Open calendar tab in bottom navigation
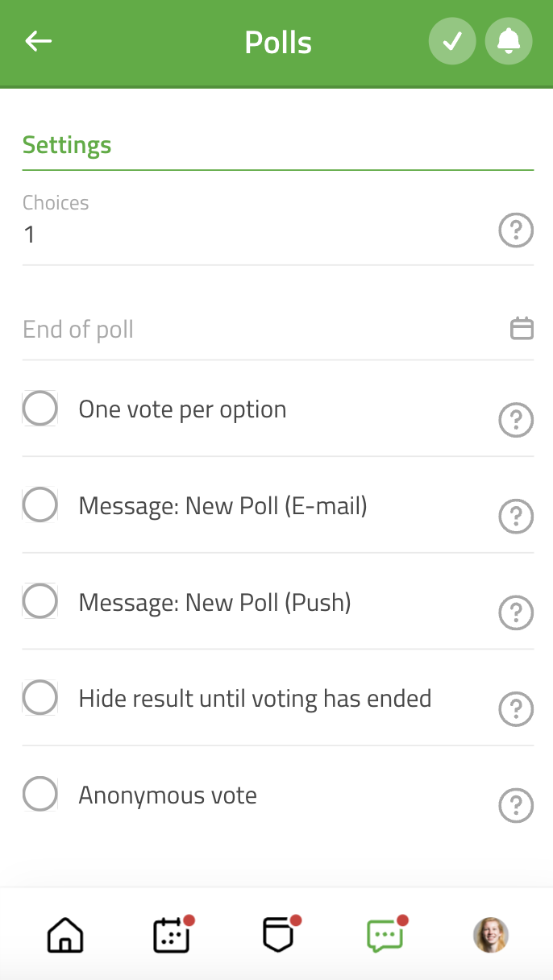Viewport: 553px width, 980px height. [172, 935]
